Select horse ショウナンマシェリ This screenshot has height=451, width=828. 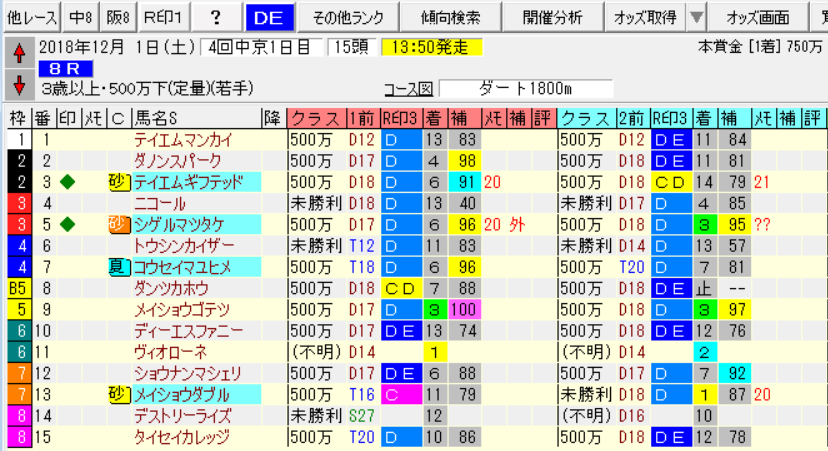click(188, 373)
